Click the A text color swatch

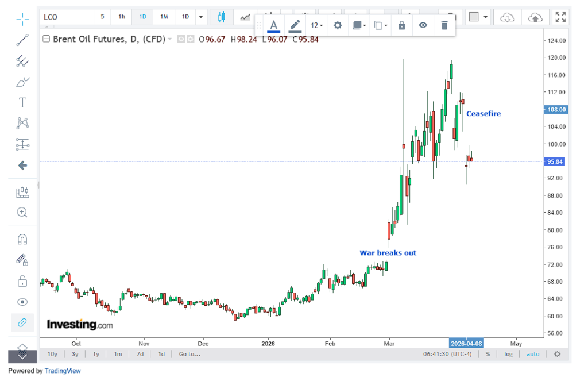(274, 25)
